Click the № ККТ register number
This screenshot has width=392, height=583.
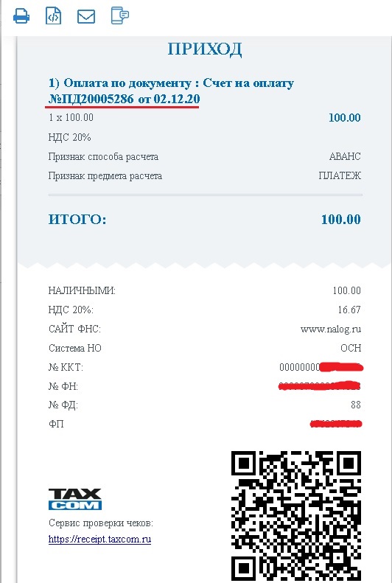pos(321,367)
